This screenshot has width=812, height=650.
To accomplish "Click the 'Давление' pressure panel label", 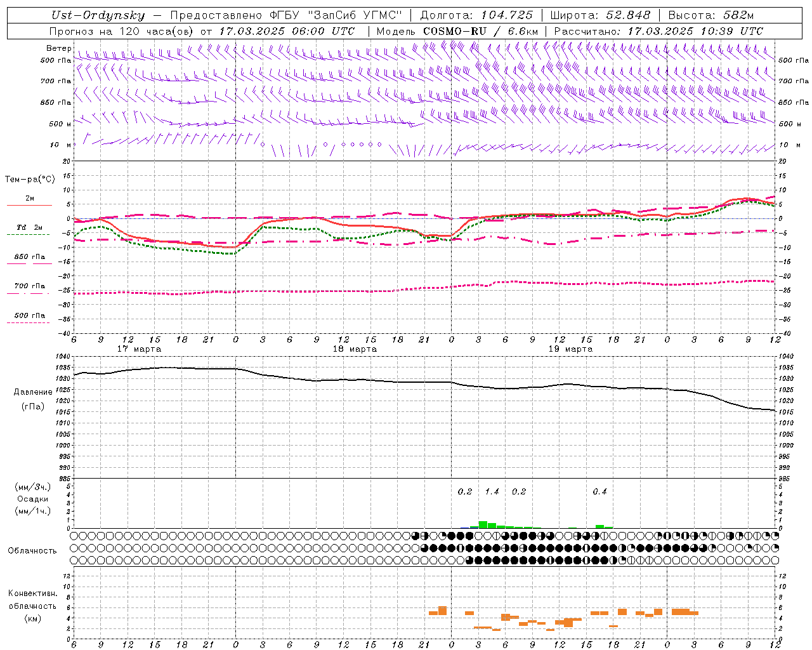I will [33, 392].
